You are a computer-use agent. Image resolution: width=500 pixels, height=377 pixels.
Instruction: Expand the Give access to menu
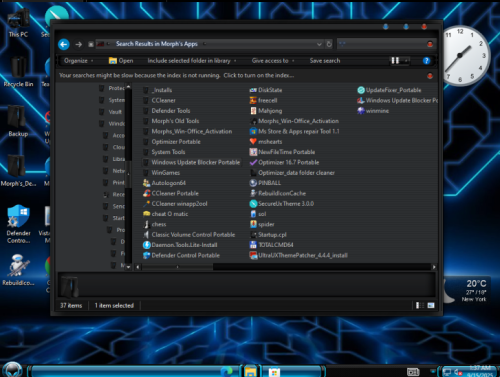273,61
